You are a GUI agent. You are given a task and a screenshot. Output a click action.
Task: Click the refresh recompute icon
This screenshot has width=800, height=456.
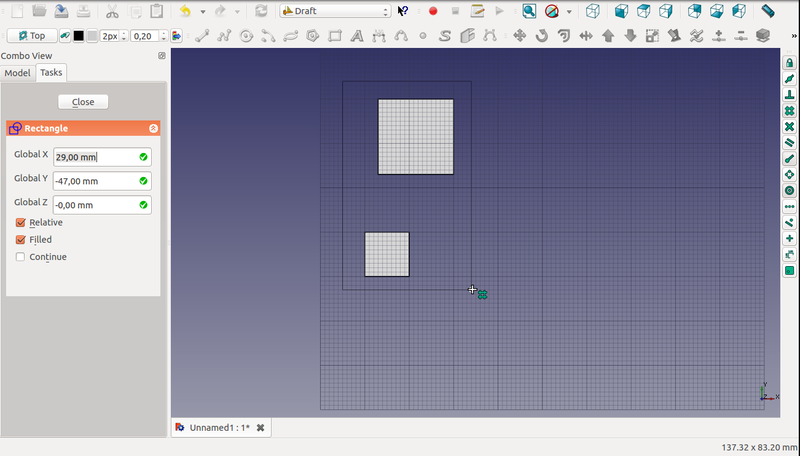tap(261, 11)
